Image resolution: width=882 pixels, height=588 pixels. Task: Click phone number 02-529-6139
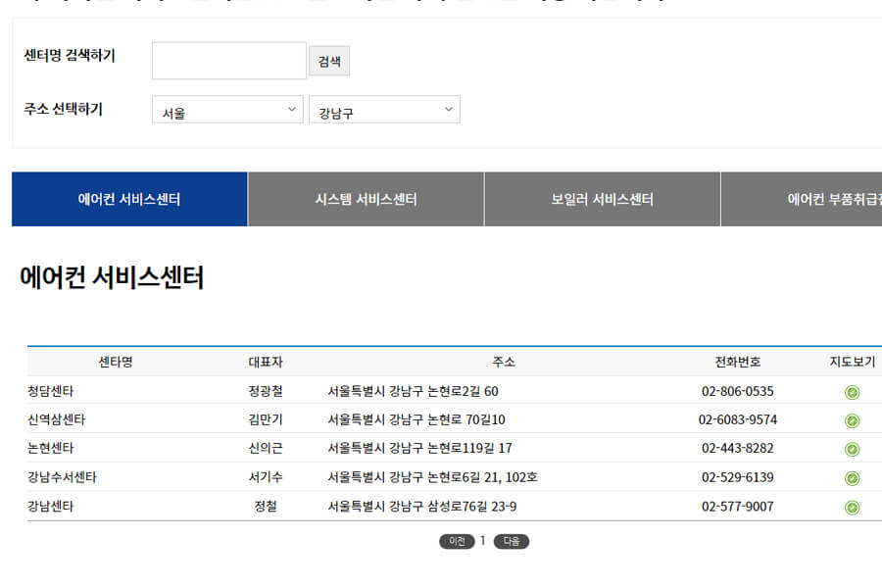[737, 477]
